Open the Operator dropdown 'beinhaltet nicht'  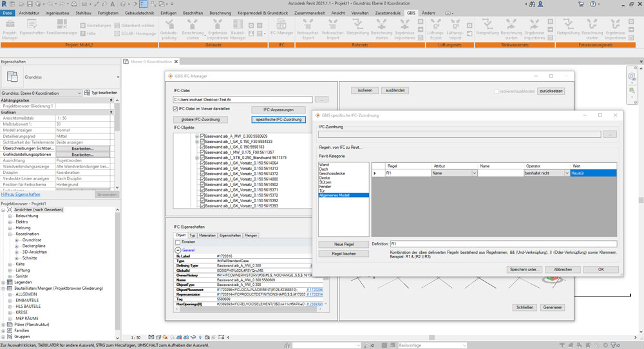coord(567,173)
